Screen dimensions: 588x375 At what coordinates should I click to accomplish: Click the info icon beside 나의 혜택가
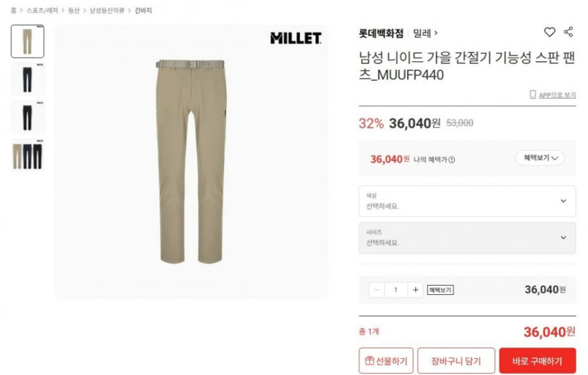452,160
